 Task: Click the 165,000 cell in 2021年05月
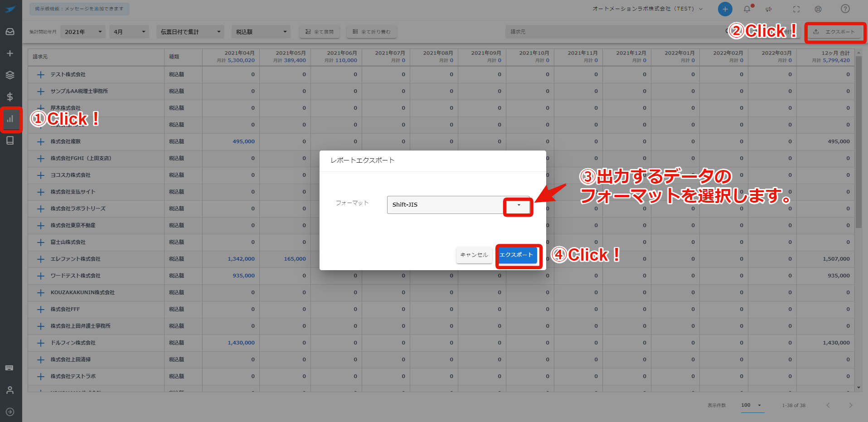coord(295,259)
